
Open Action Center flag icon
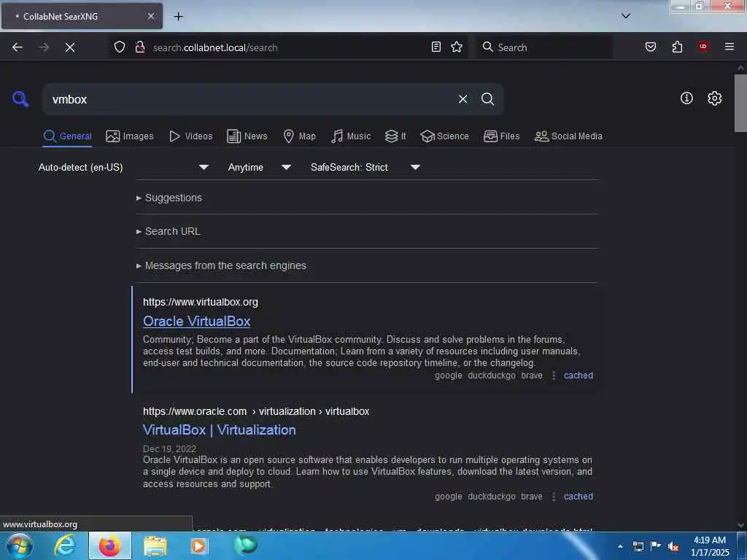[656, 546]
